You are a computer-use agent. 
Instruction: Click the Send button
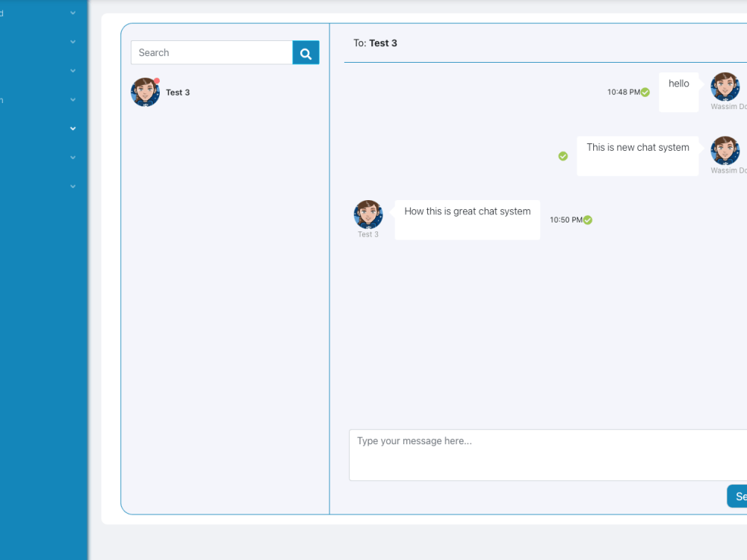pos(740,496)
